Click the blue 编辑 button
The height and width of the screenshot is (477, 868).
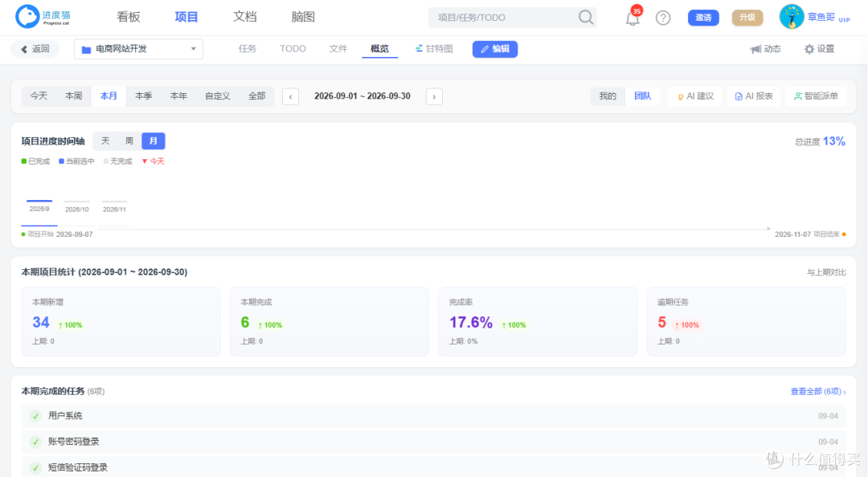tap(495, 49)
